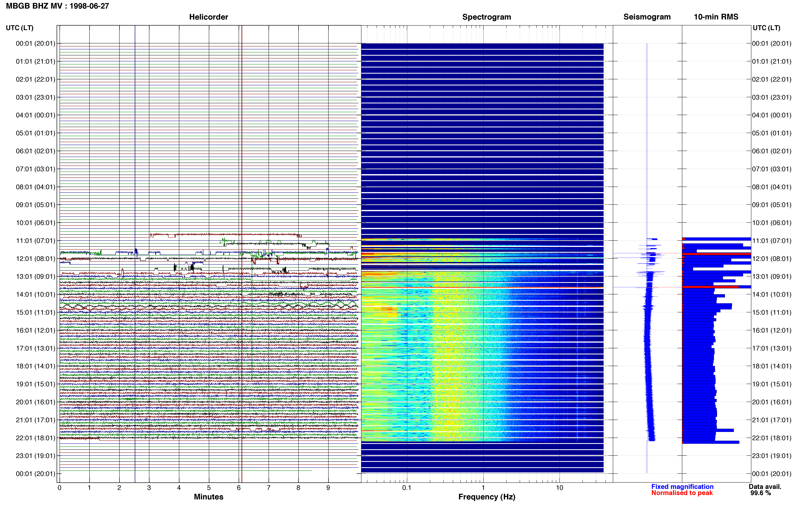Select the '10-min RMS' panel heading
This screenshot has height=508, width=812.
point(716,17)
